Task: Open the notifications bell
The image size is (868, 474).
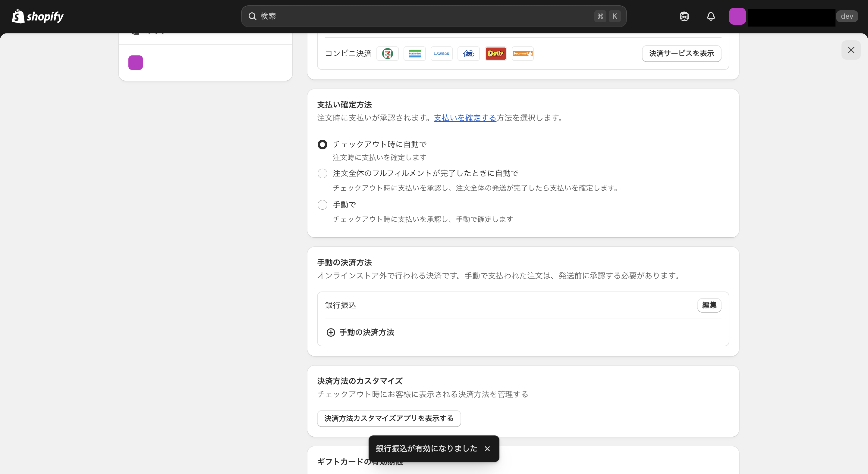Action: coord(711,16)
